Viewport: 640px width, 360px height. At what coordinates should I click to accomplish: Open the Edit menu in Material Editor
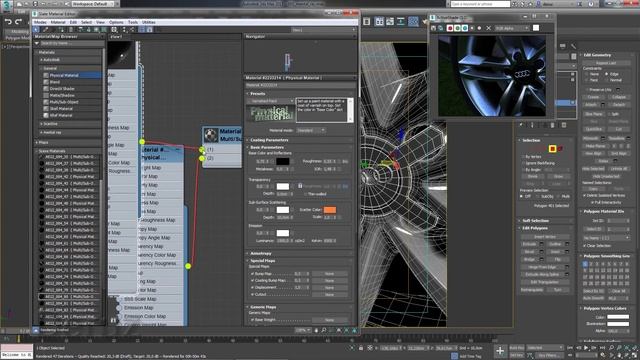pyautogui.click(x=73, y=22)
